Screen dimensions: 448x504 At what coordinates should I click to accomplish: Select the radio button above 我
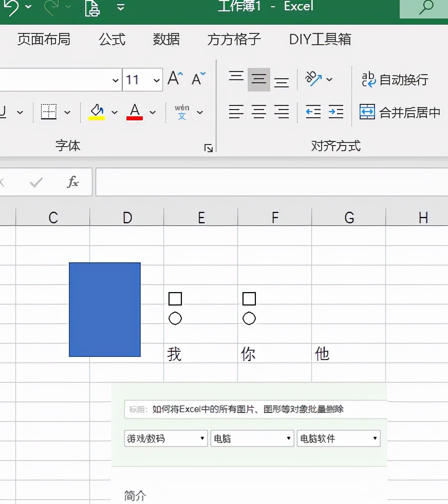[175, 318]
